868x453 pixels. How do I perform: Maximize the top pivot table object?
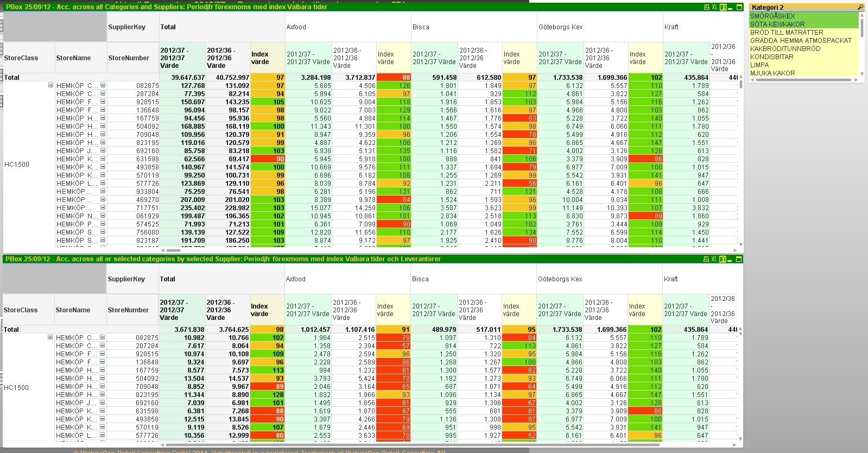coord(739,7)
